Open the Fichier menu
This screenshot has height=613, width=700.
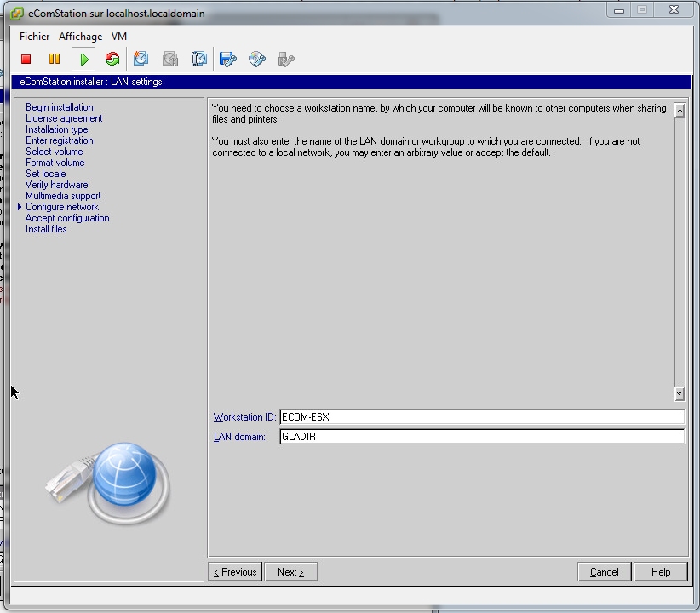click(x=35, y=37)
